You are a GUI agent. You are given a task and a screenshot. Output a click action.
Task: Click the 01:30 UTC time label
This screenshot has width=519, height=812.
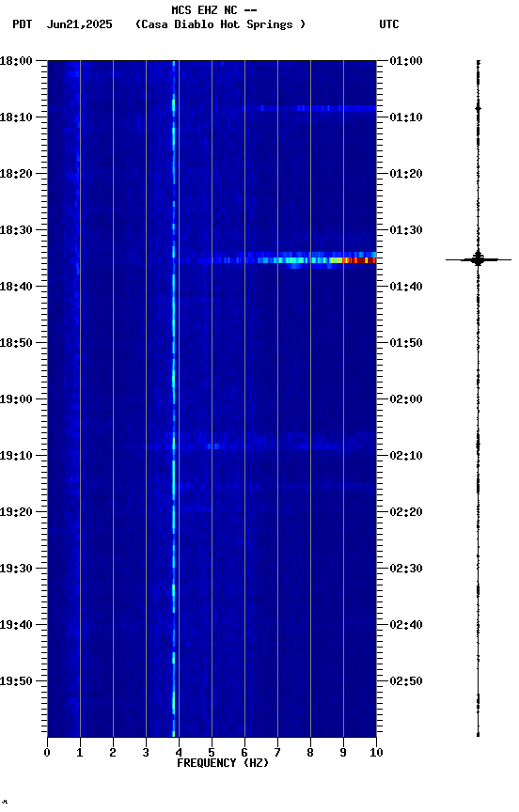tap(406, 230)
